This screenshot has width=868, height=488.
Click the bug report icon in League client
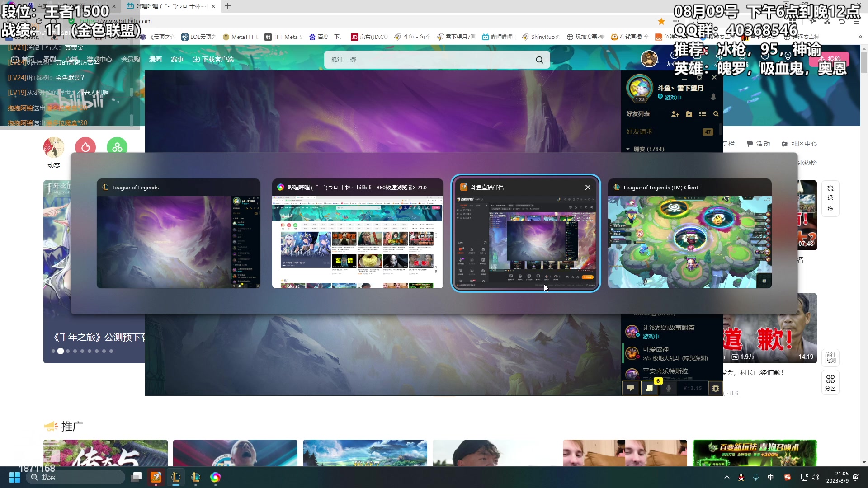pyautogui.click(x=716, y=388)
